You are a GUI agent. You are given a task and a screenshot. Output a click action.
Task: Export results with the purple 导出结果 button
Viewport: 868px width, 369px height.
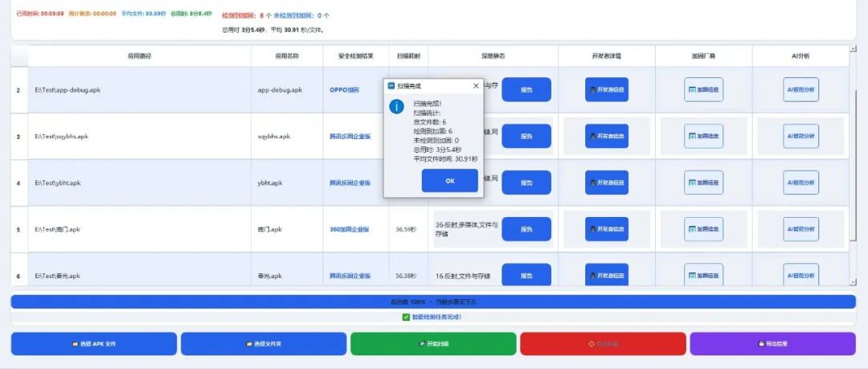pyautogui.click(x=773, y=343)
